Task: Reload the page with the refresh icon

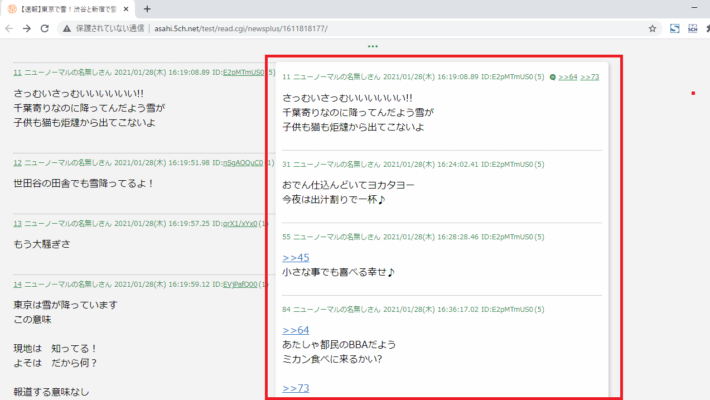Action: pyautogui.click(x=44, y=29)
